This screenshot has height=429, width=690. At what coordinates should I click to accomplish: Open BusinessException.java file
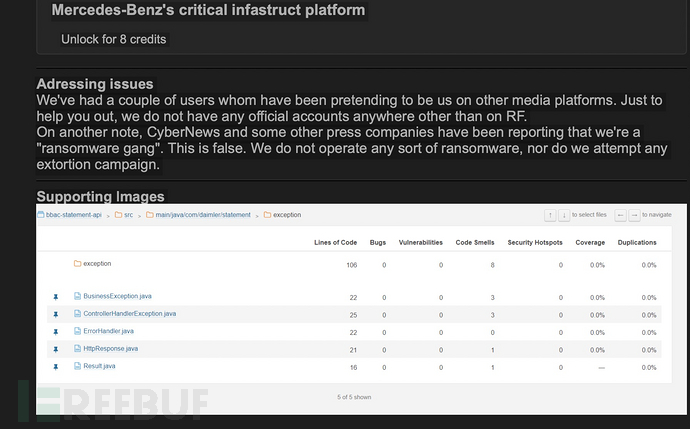click(117, 297)
